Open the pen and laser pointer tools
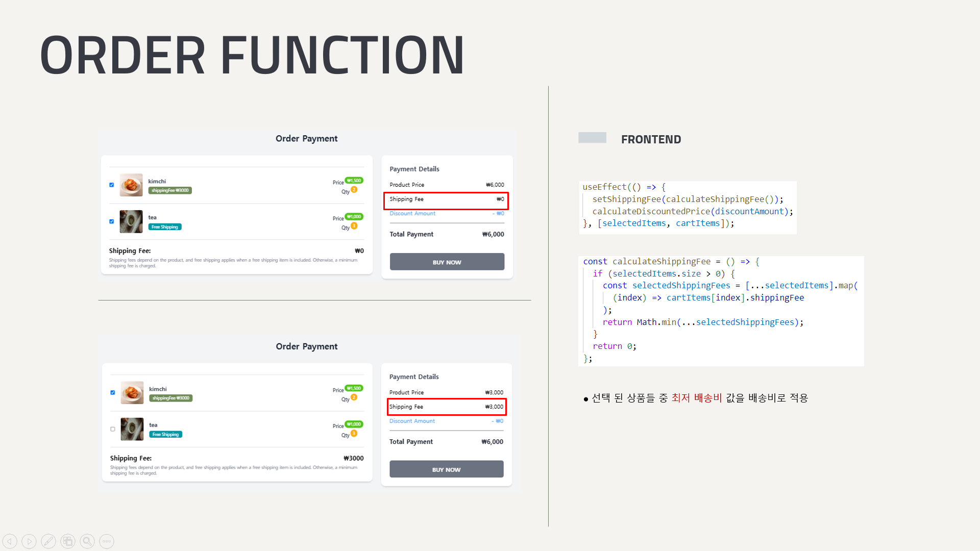Viewport: 980px width, 551px height. coord(48,541)
